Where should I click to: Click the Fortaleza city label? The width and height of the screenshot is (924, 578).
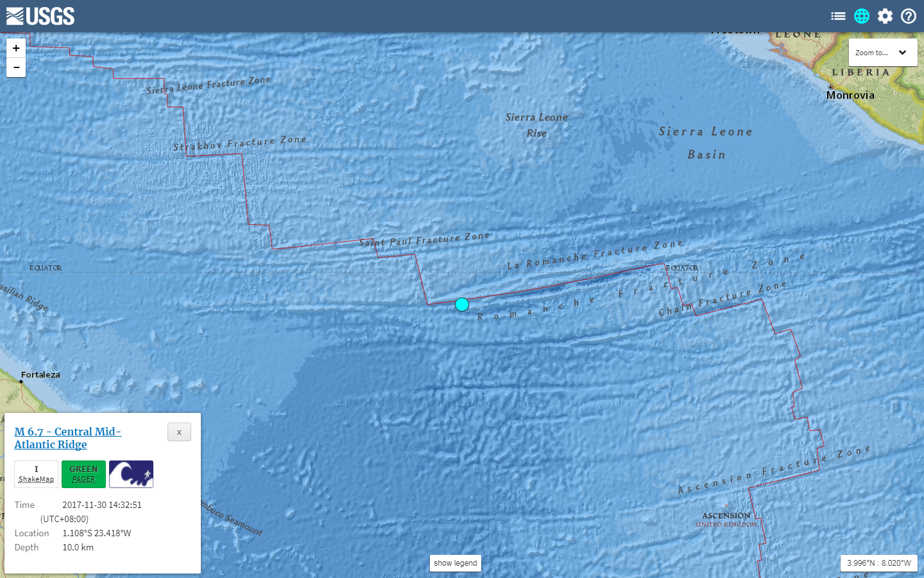coord(40,374)
